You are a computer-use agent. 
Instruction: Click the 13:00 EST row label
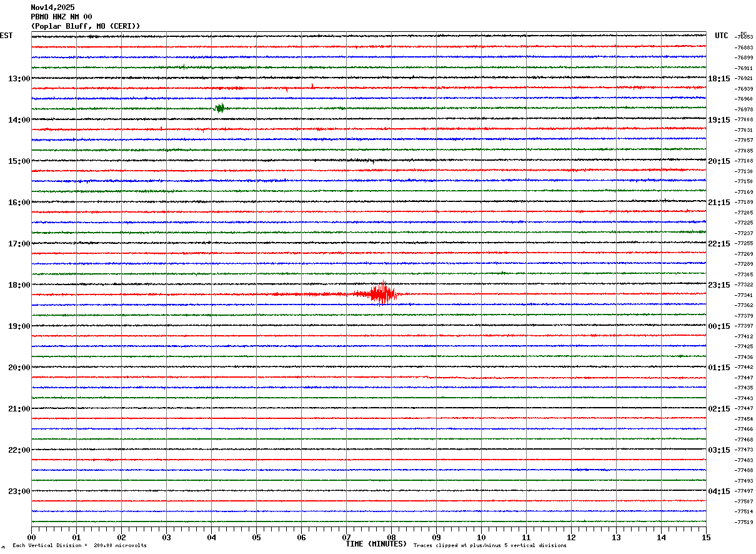coord(19,79)
